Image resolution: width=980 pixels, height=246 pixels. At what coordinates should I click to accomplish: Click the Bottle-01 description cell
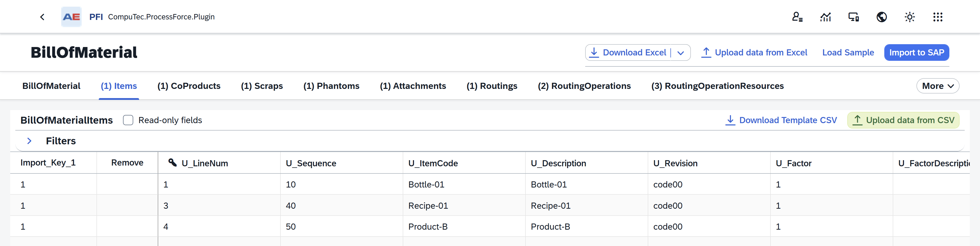pos(586,184)
